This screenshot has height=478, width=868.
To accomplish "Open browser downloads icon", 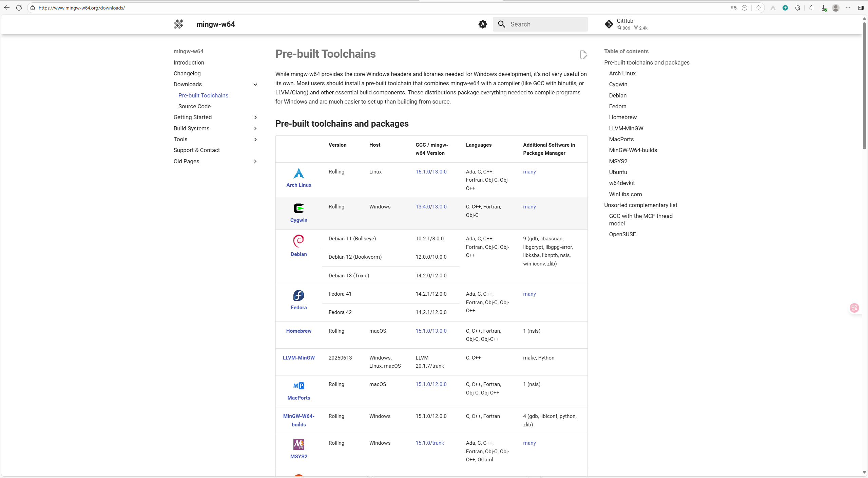I will point(824,8).
